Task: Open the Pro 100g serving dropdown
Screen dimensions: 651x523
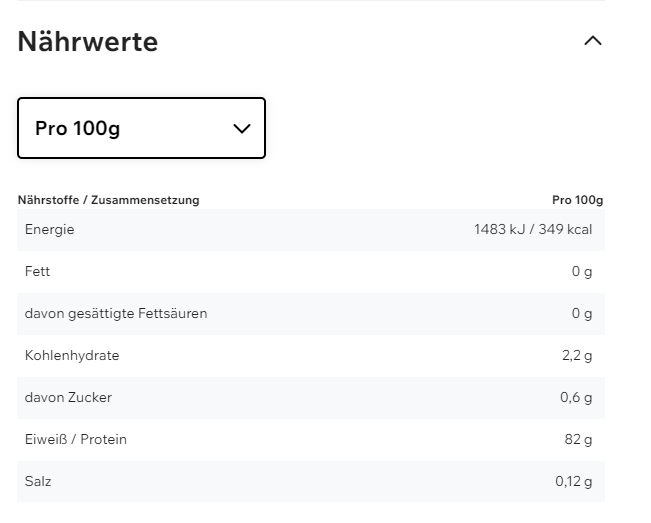Action: [x=141, y=128]
